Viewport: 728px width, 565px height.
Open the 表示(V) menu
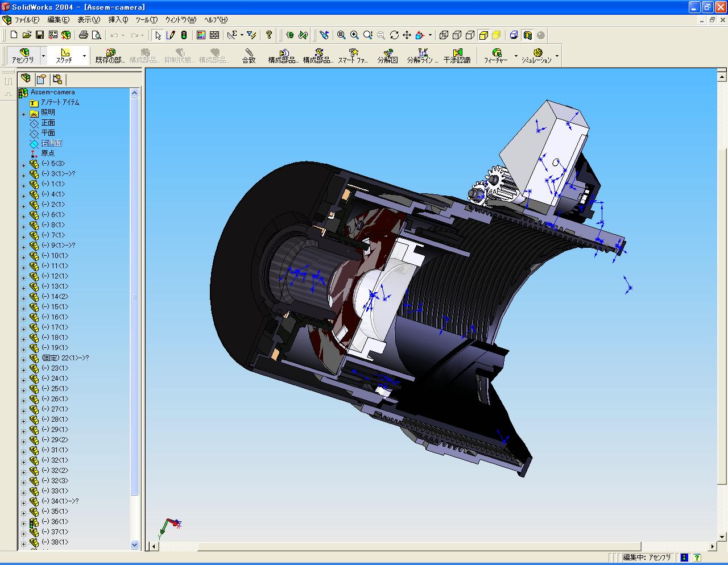[x=88, y=20]
